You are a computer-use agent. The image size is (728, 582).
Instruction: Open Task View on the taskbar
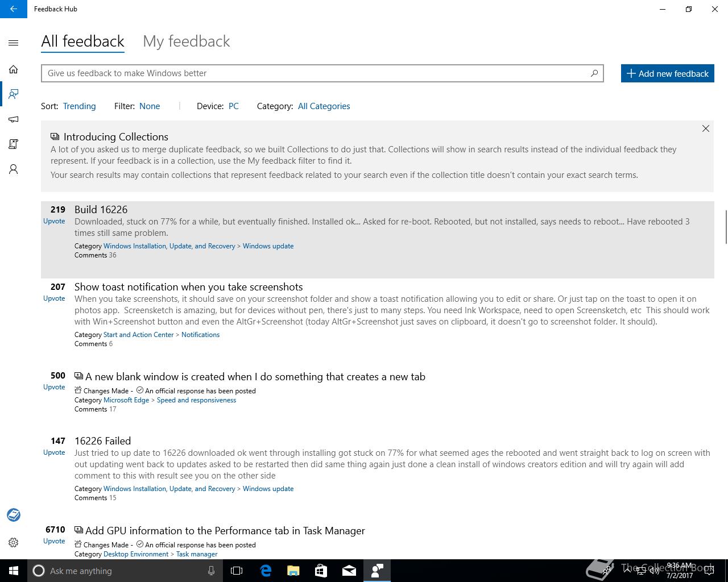(x=237, y=571)
